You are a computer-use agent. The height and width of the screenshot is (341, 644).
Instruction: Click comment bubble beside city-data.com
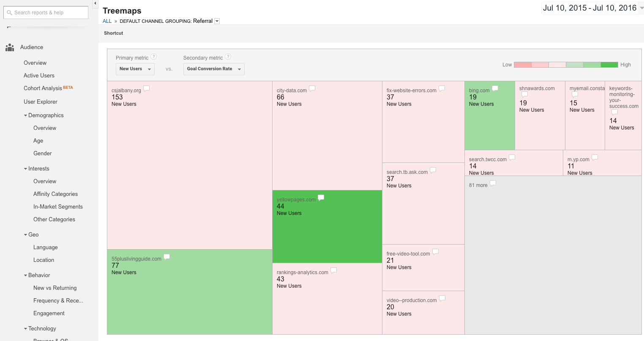[312, 89]
